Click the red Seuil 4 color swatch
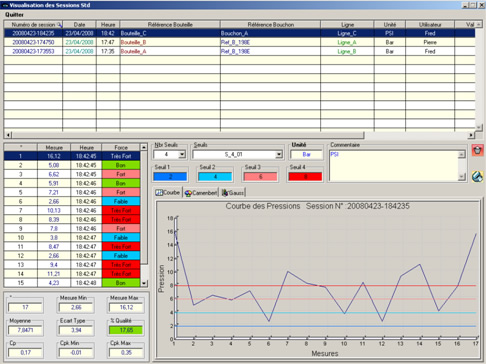Screen dimensions: 486x364 tap(305, 177)
